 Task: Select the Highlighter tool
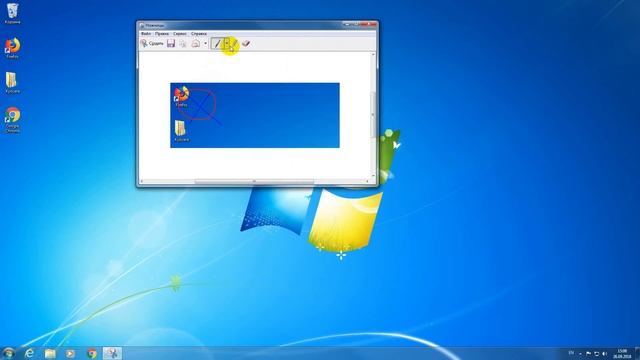pos(233,43)
